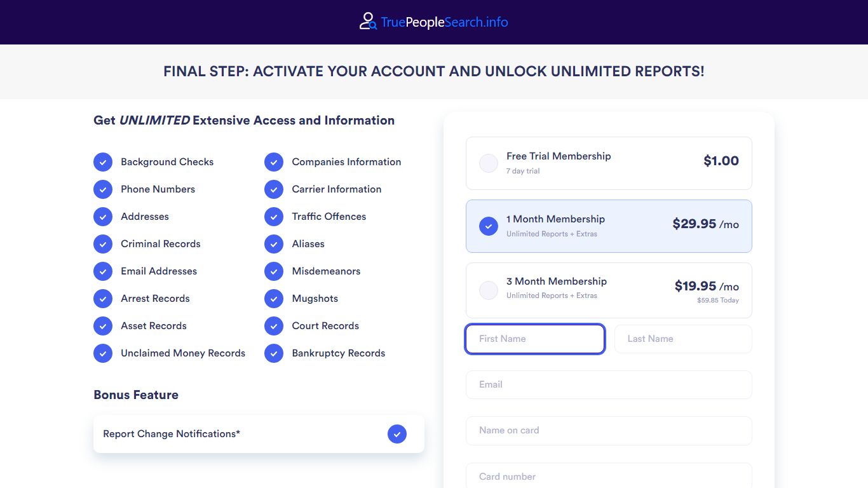The height and width of the screenshot is (488, 868).
Task: Click the Unclaimed Money Records checkmark icon
Action: (x=103, y=353)
